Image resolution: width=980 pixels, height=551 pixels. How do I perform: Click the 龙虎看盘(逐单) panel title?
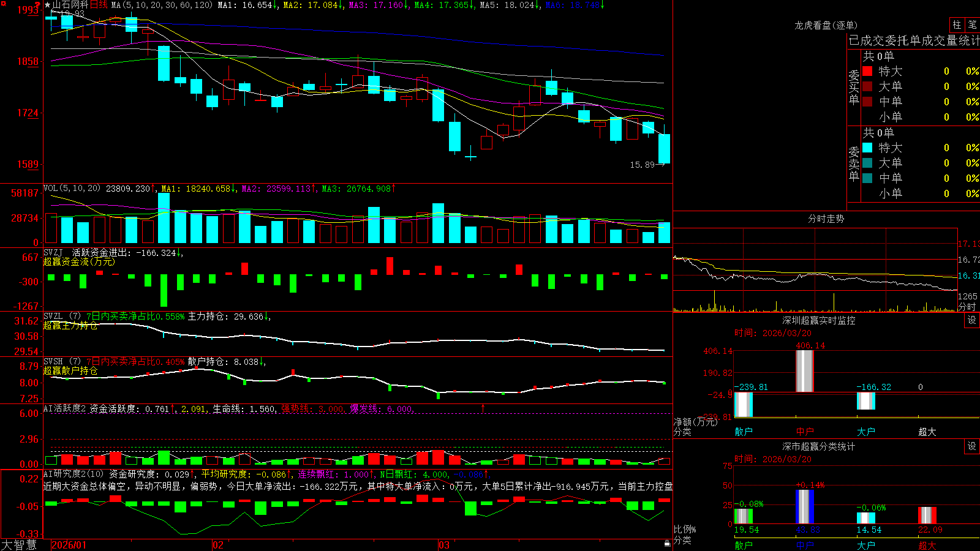point(826,25)
